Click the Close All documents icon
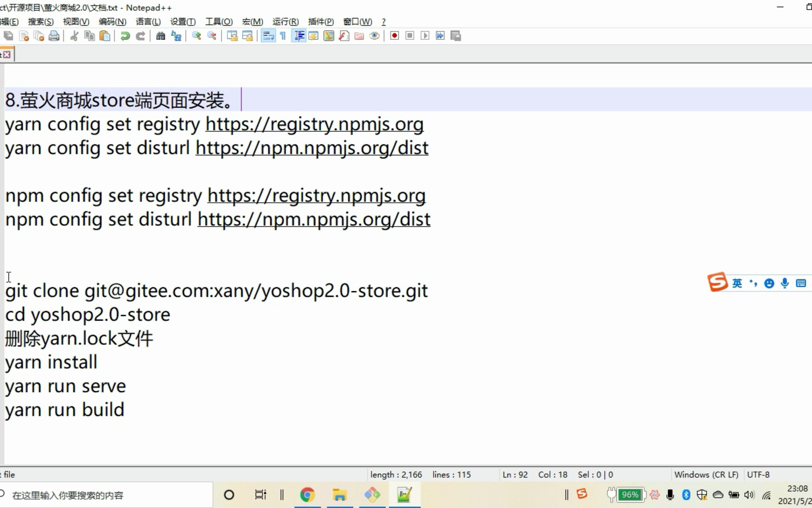The width and height of the screenshot is (812, 508). (39, 36)
